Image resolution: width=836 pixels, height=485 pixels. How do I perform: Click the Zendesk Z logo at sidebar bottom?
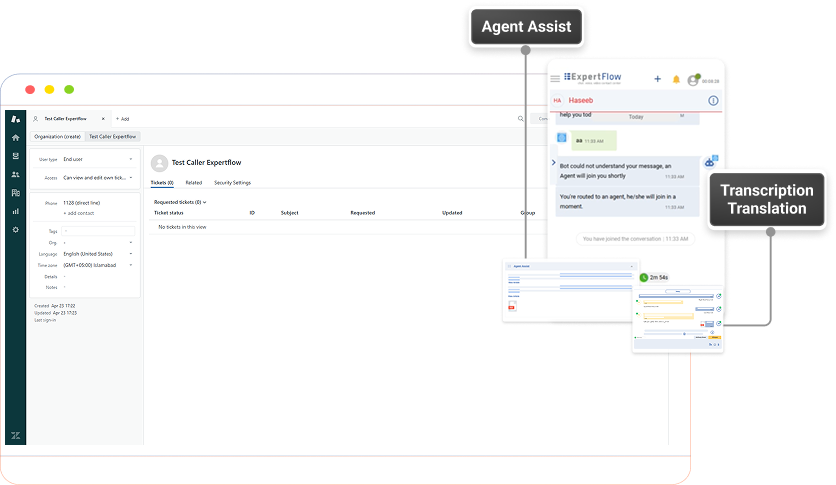[x=15, y=435]
